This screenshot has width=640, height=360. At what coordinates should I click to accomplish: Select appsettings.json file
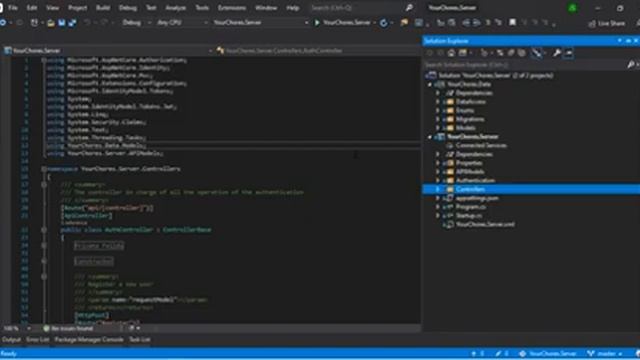click(477, 198)
